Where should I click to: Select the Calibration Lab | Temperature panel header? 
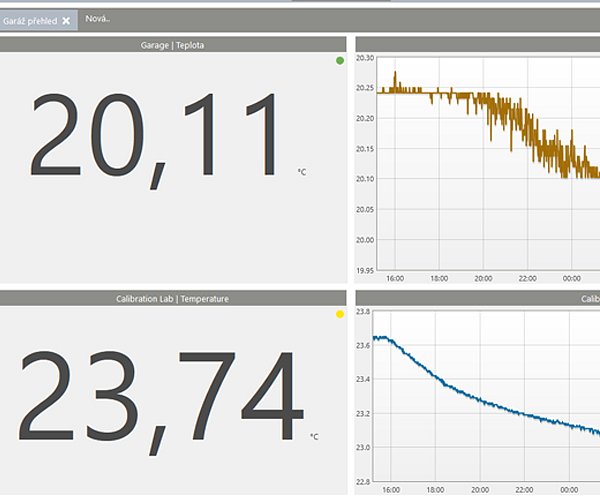pos(172,298)
